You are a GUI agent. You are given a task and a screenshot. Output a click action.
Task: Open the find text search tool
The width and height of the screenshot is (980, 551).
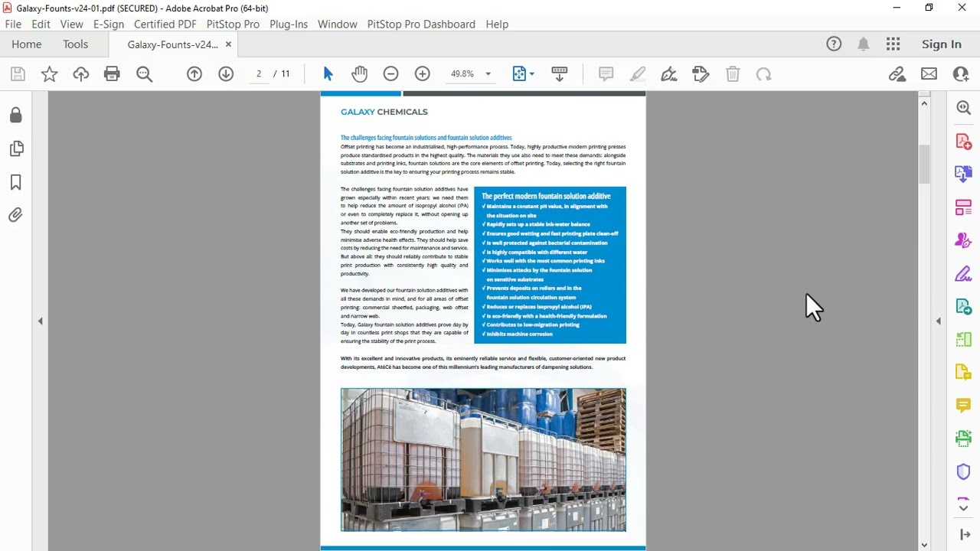(144, 74)
